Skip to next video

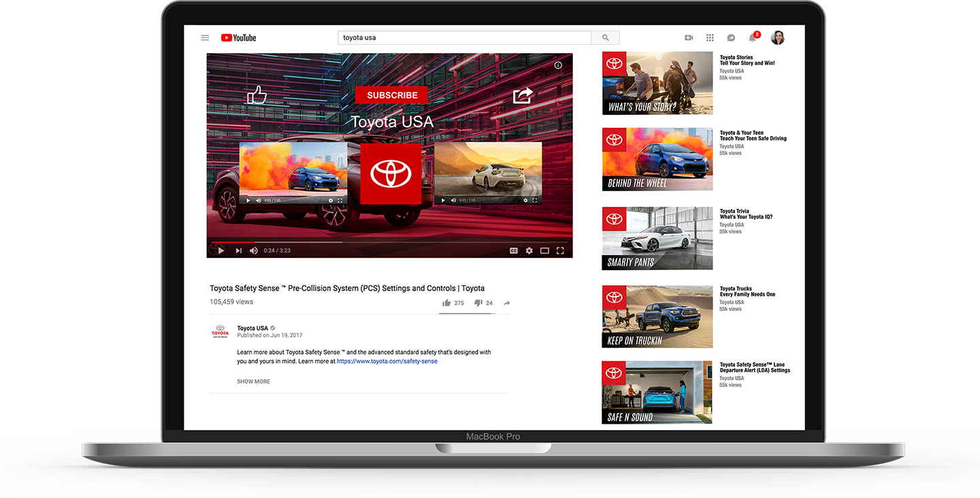click(238, 250)
